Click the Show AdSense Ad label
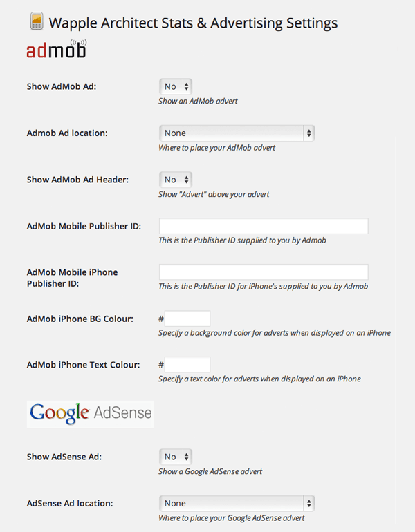415x532 pixels. tap(64, 457)
